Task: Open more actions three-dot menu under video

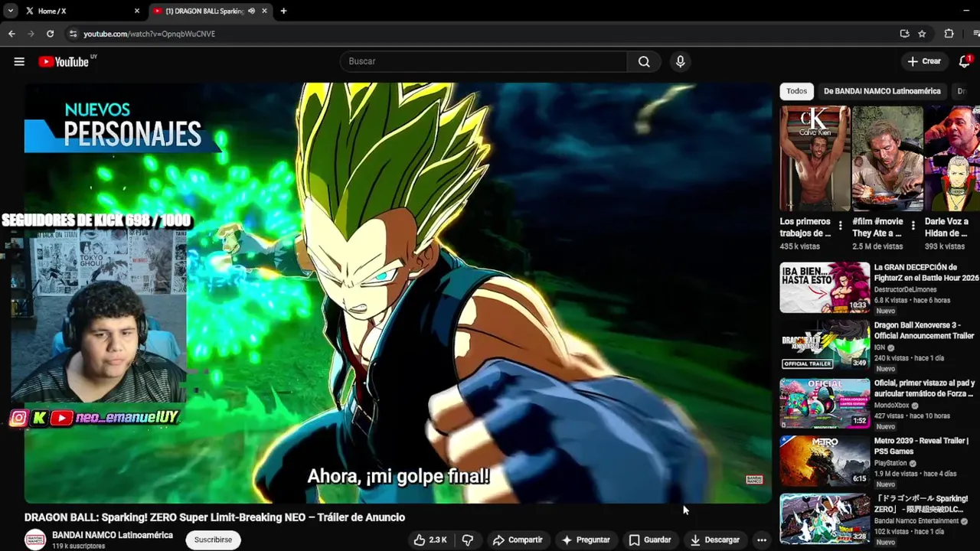Action: coord(761,540)
